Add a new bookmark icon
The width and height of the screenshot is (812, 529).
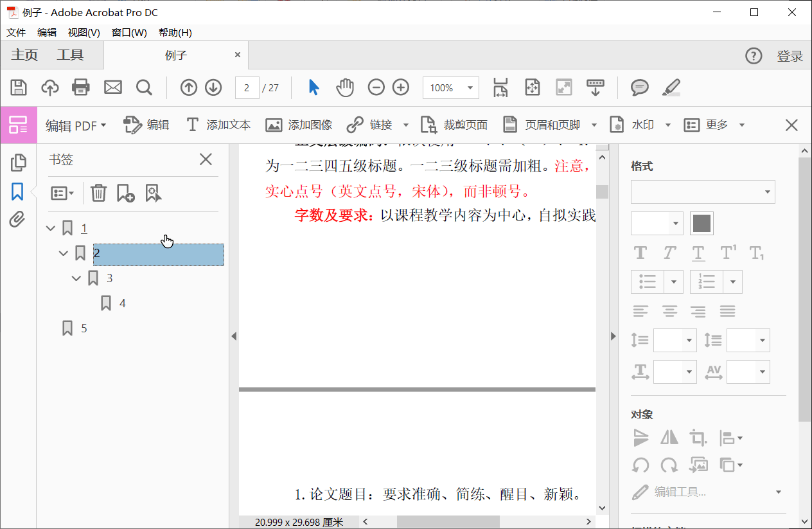[x=125, y=193]
